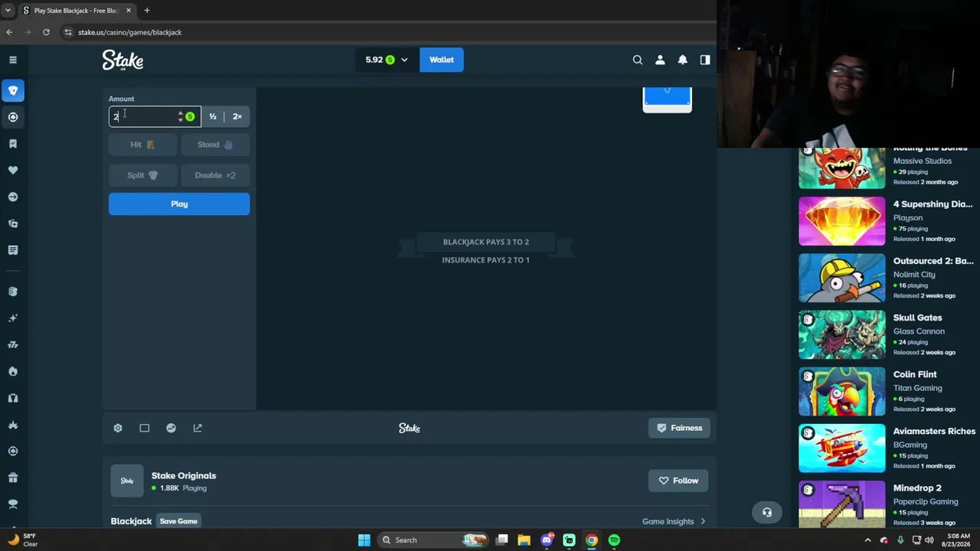Open the user profile icon
The image size is (980, 551).
[x=660, y=60]
